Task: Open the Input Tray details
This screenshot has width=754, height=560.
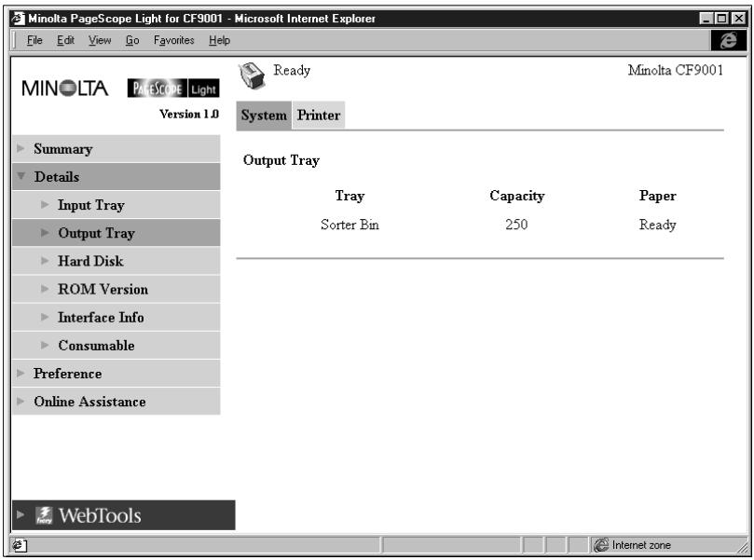Action: (117, 205)
